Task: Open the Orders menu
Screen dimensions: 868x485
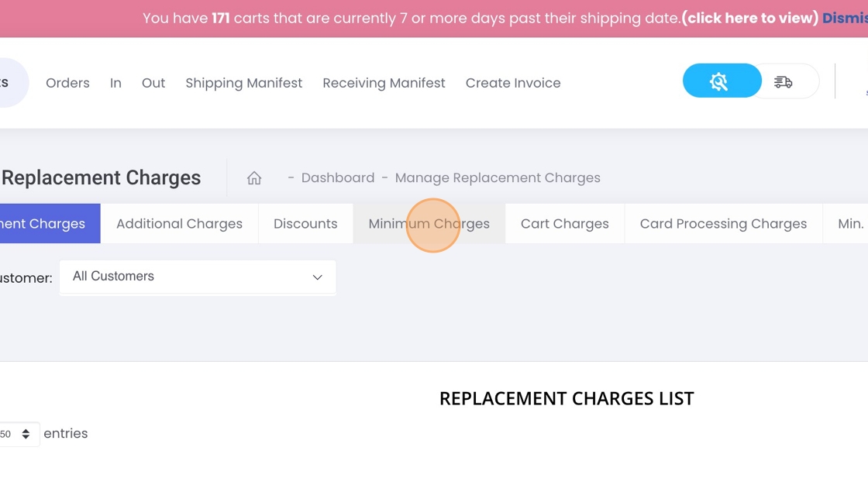Action: [x=67, y=83]
